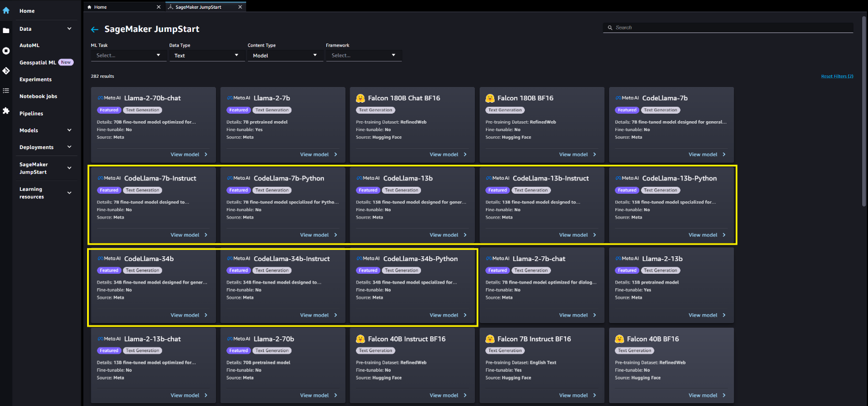Viewport: 868px width, 406px height.
Task: View model for CodeLlama-34b-Python
Action: coord(448,316)
